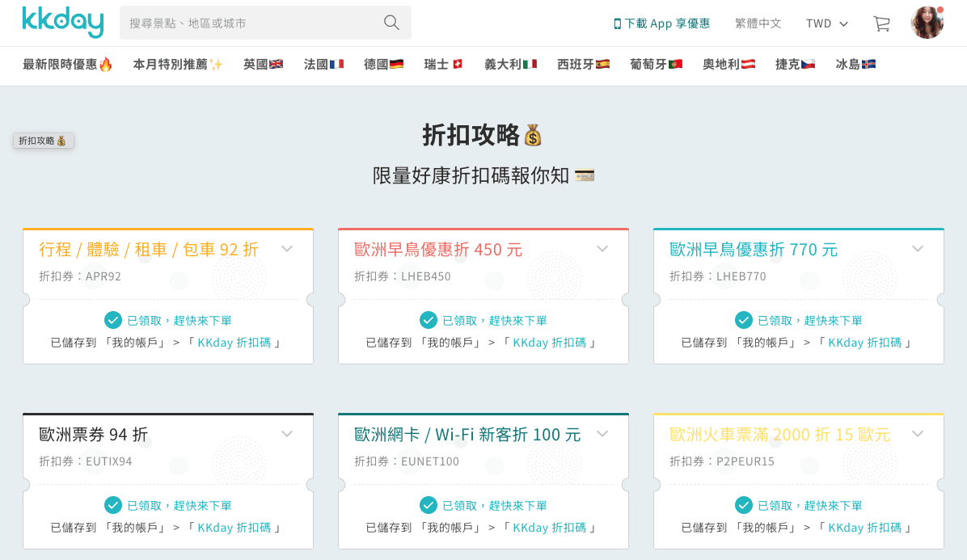Click the user profile avatar
This screenshot has width=967, height=560.
pos(927,23)
